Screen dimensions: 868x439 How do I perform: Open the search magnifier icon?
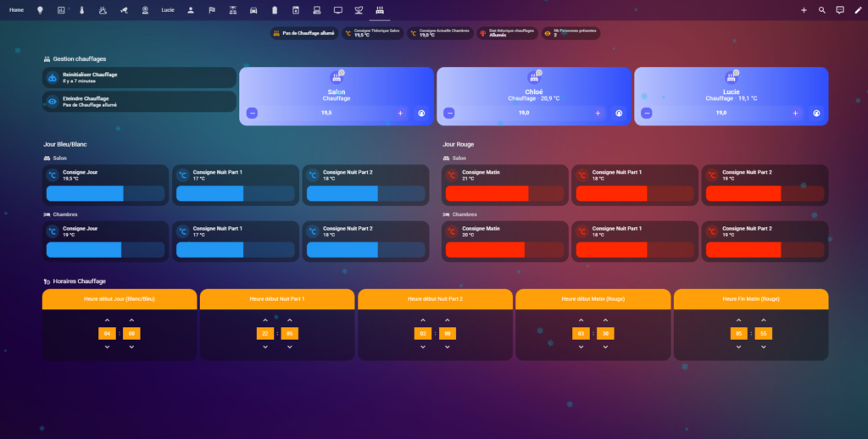(821, 10)
